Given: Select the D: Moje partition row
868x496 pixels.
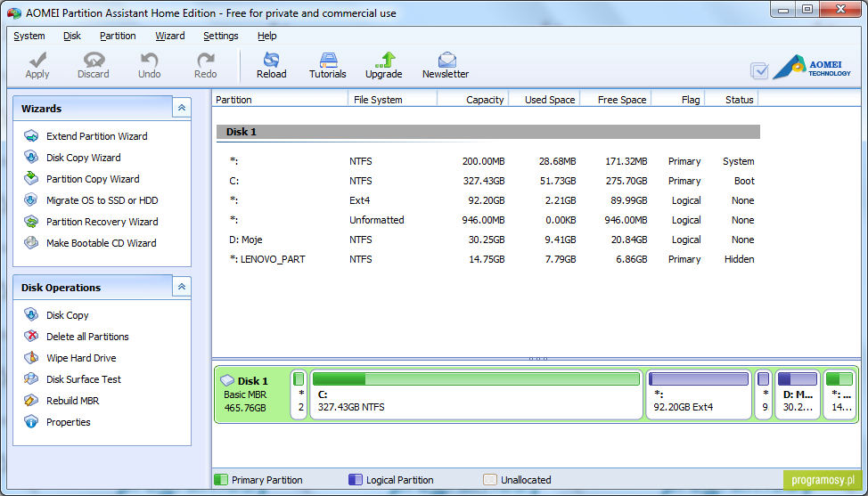Looking at the screenshot, I should [x=487, y=240].
